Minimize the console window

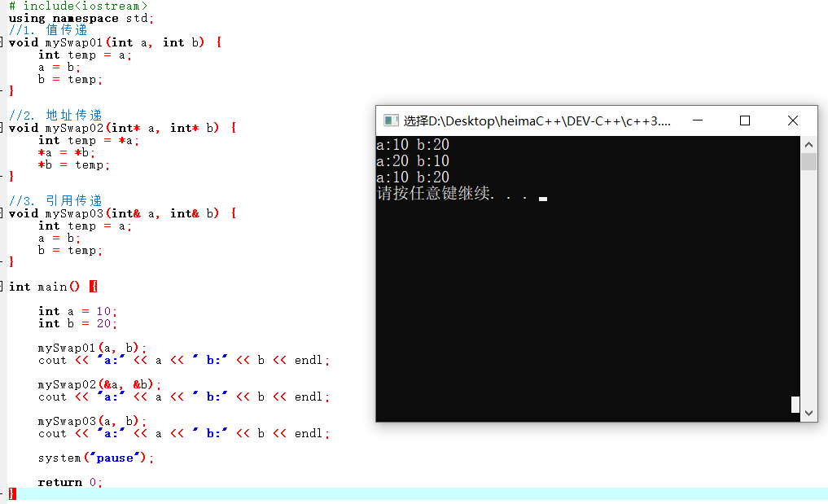[698, 121]
